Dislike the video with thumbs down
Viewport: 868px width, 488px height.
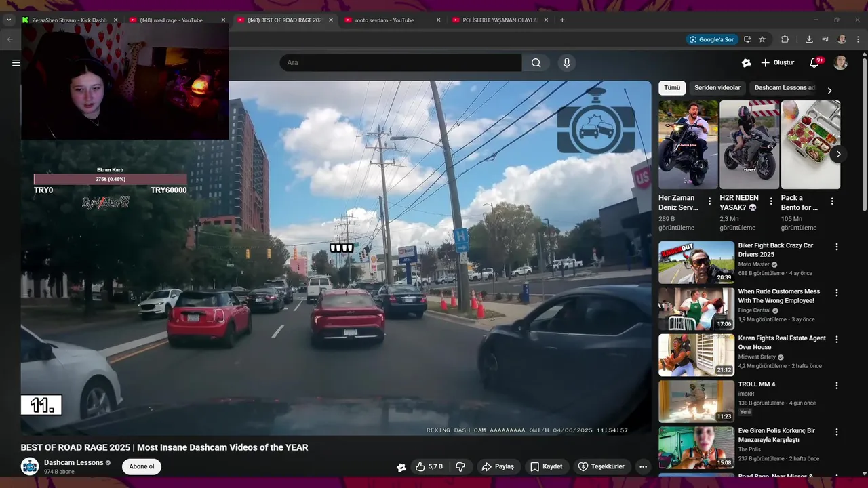[460, 466]
